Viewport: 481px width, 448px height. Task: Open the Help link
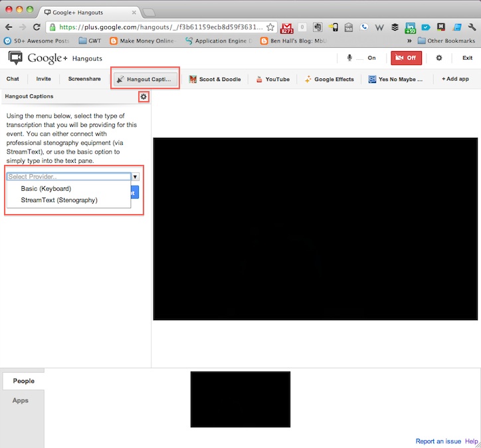pyautogui.click(x=471, y=441)
